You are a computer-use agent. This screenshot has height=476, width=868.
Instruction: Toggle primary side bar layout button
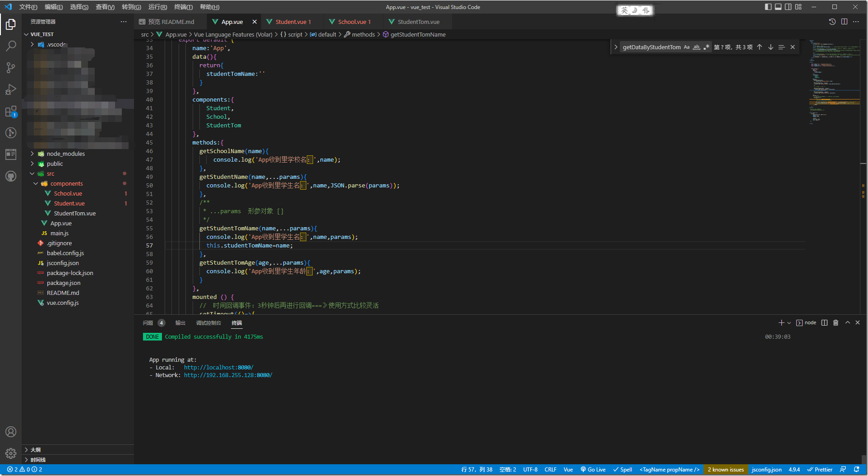tap(768, 7)
